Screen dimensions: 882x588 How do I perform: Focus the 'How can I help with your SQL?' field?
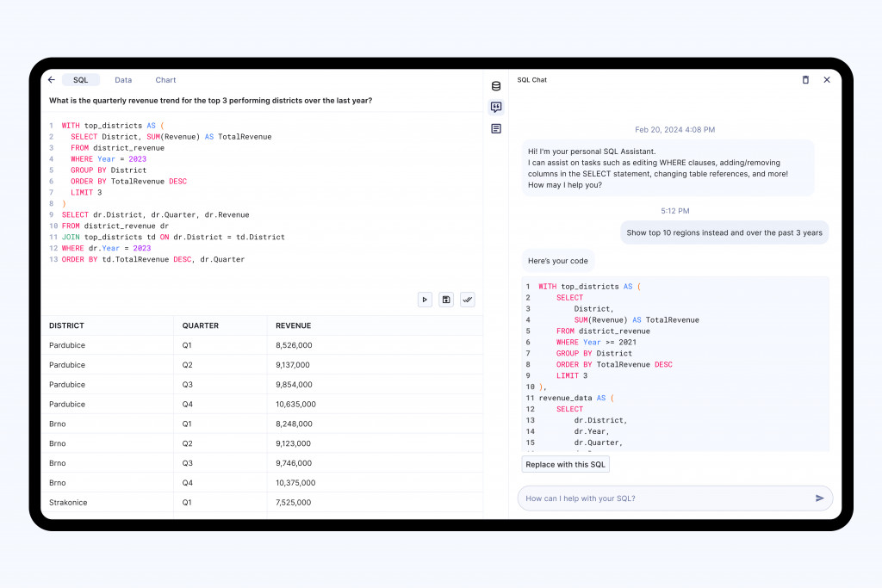[663, 498]
